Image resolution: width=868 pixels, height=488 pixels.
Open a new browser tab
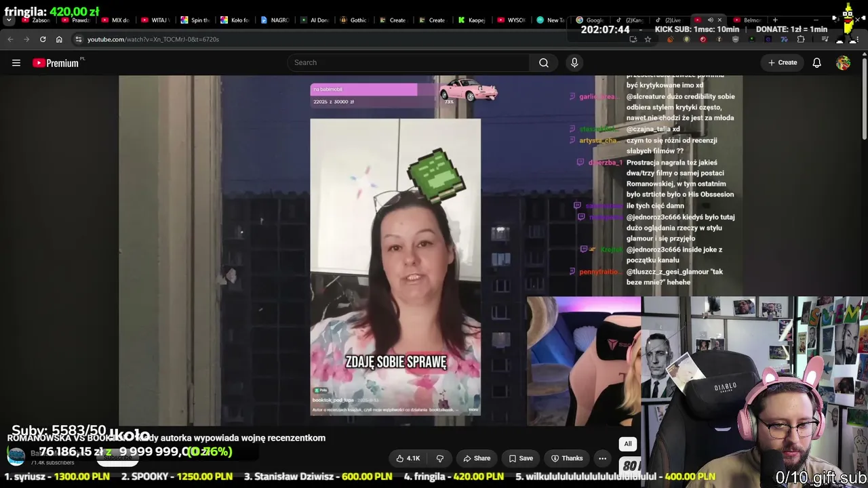(775, 20)
